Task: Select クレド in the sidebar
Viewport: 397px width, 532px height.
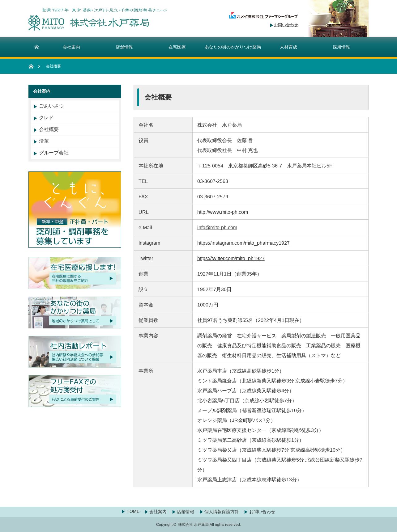Action: pyautogui.click(x=75, y=118)
